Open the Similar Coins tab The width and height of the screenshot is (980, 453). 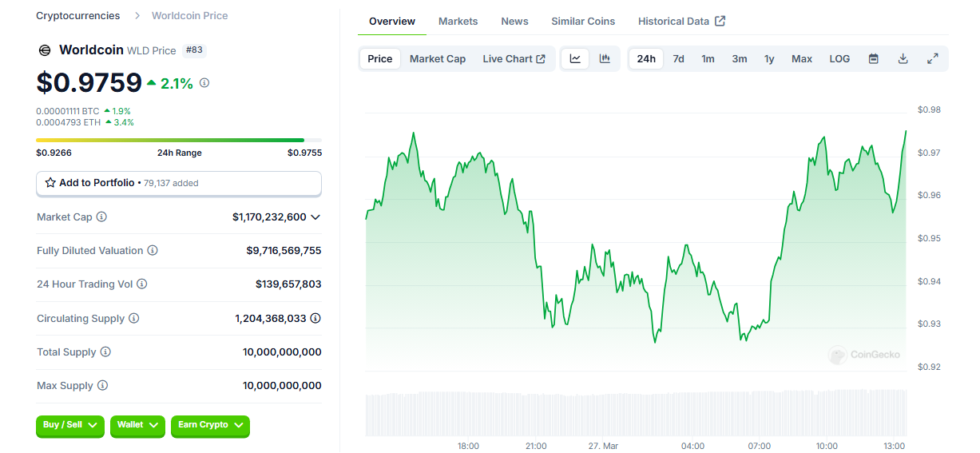click(x=583, y=21)
